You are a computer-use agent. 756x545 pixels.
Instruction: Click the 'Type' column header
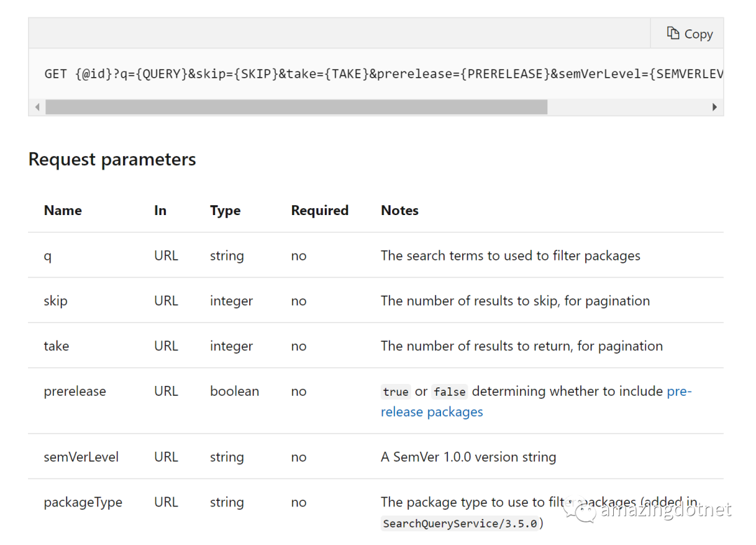pyautogui.click(x=225, y=211)
